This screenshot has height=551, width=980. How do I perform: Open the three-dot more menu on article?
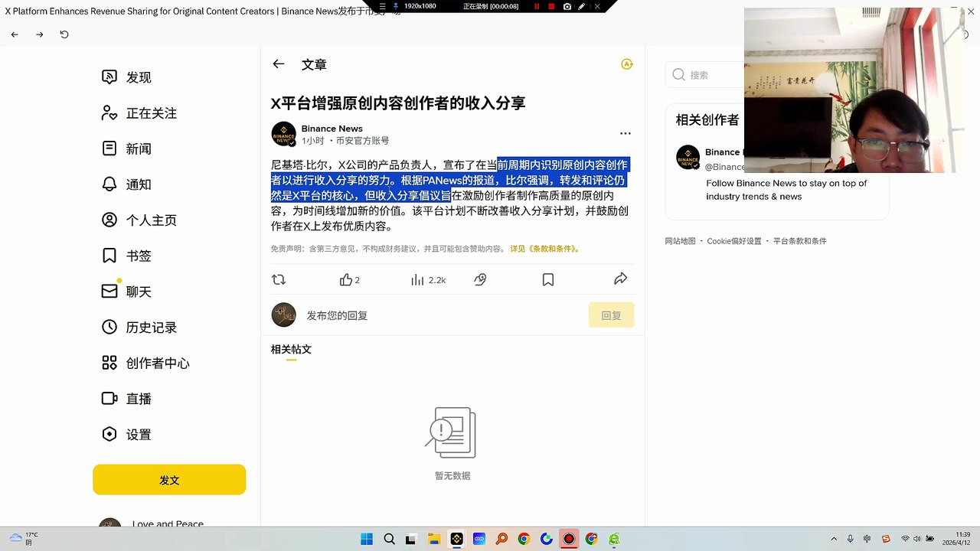click(626, 133)
